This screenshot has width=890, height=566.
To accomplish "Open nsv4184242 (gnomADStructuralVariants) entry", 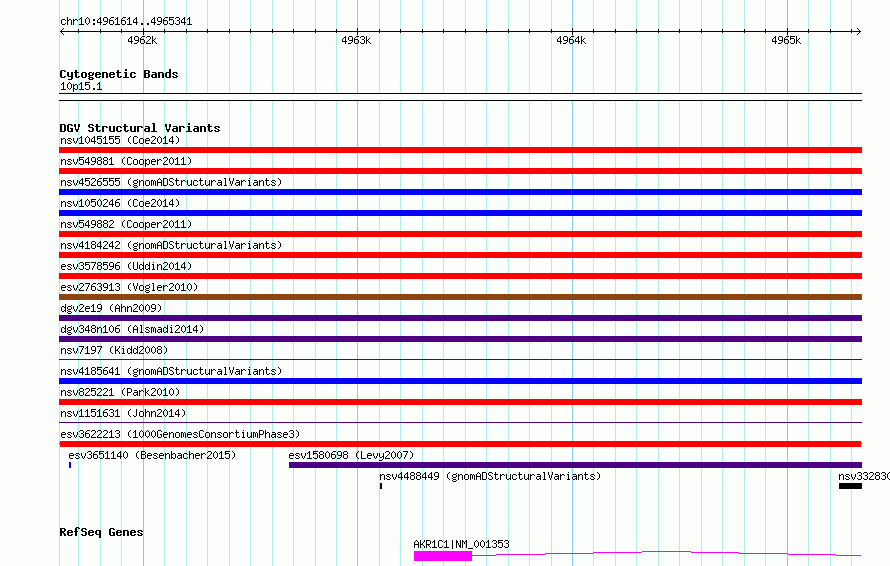I will 171,245.
